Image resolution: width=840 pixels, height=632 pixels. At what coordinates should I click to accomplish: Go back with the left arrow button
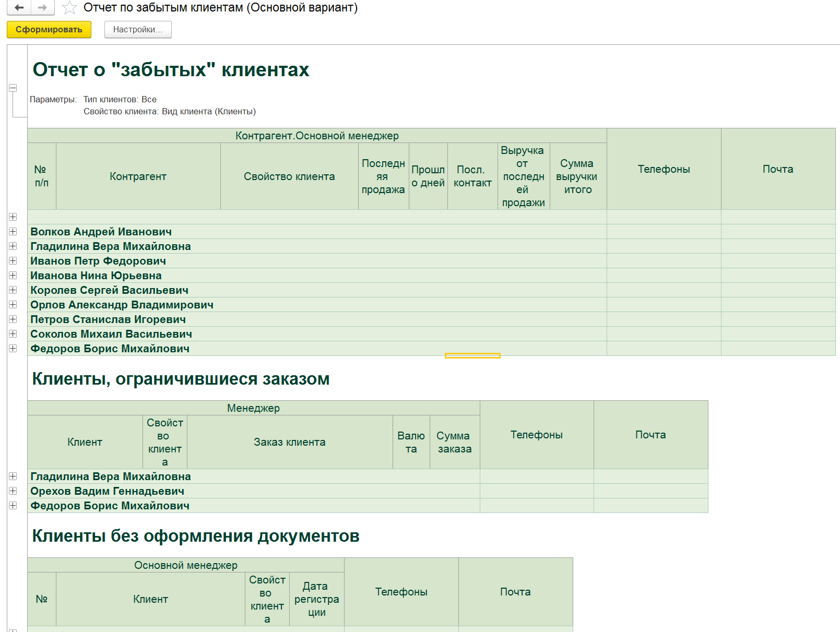(19, 7)
